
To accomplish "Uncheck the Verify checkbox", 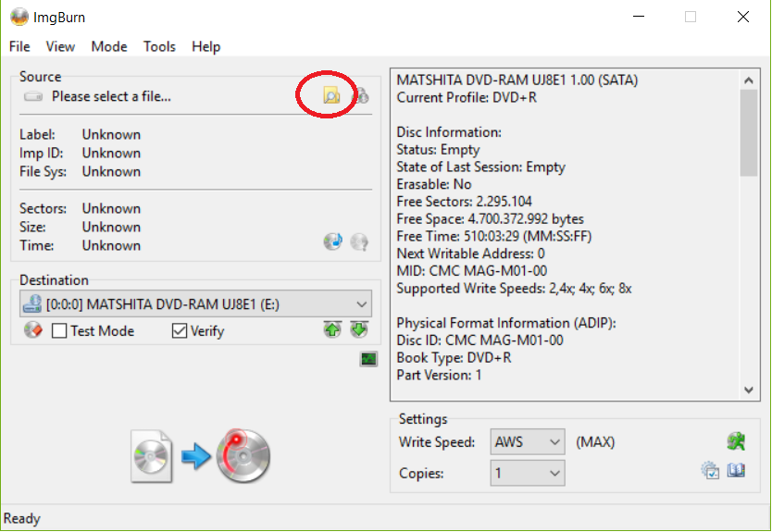I will 180,330.
